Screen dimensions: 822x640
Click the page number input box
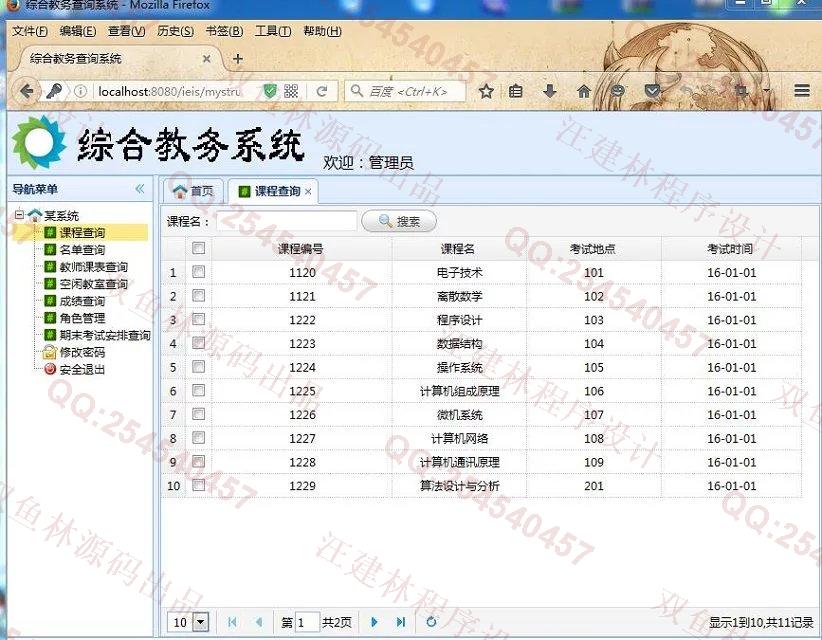(307, 622)
